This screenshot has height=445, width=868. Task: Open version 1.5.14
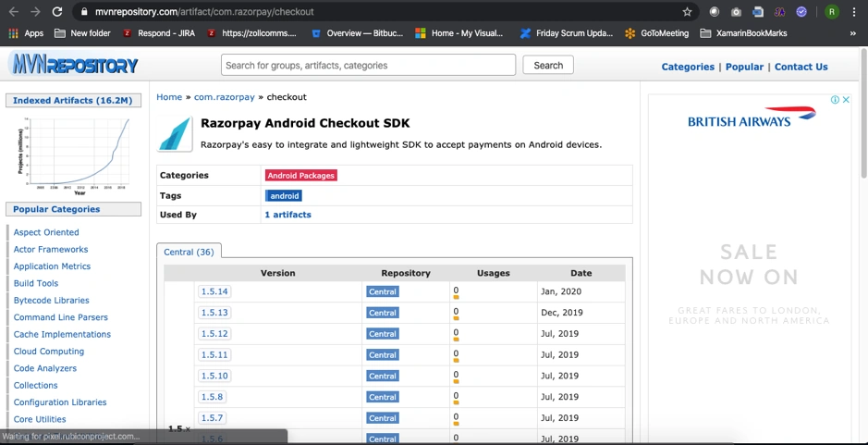click(214, 291)
